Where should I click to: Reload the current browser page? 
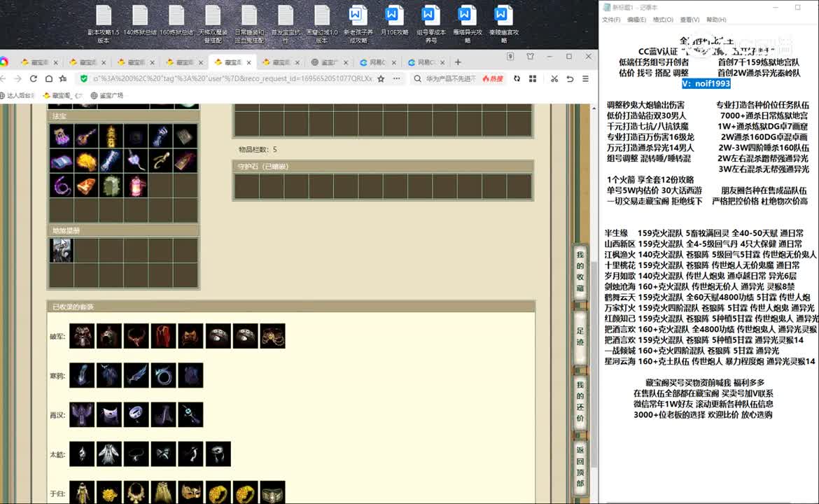(34, 78)
